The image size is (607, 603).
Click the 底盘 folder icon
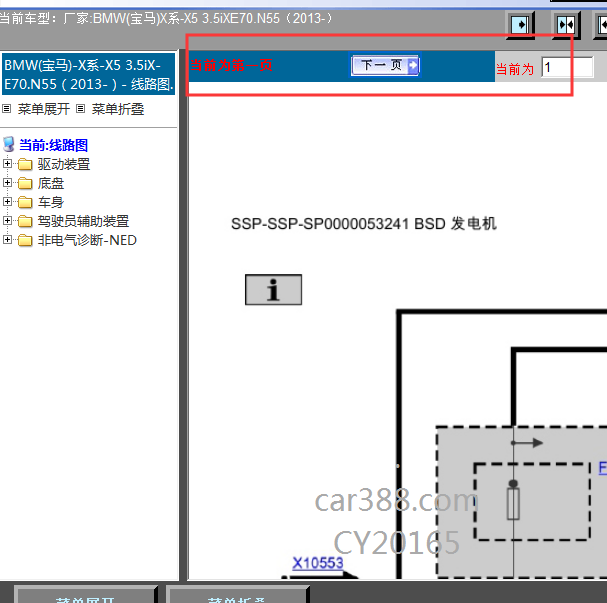coord(25,183)
